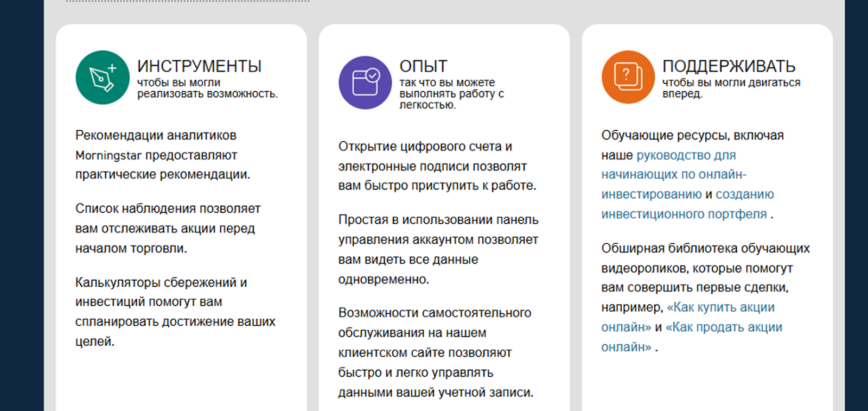Click the paragraph starting "Калькуляторы сбережений и инвестиций"
The image size is (868, 411).
click(x=175, y=312)
